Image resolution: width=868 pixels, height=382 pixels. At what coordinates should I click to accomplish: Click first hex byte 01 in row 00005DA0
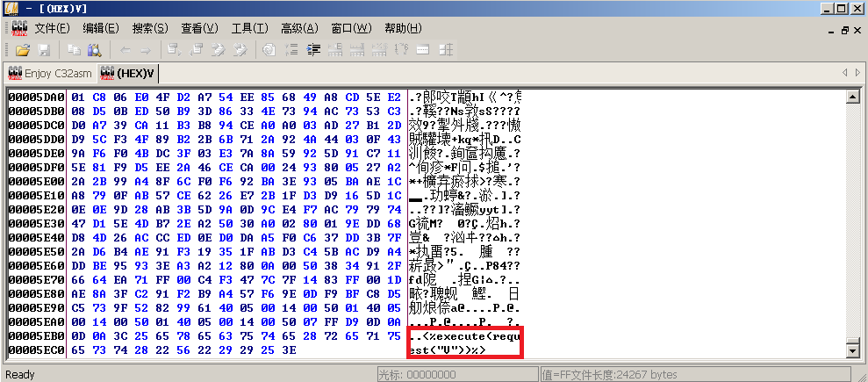click(x=78, y=97)
